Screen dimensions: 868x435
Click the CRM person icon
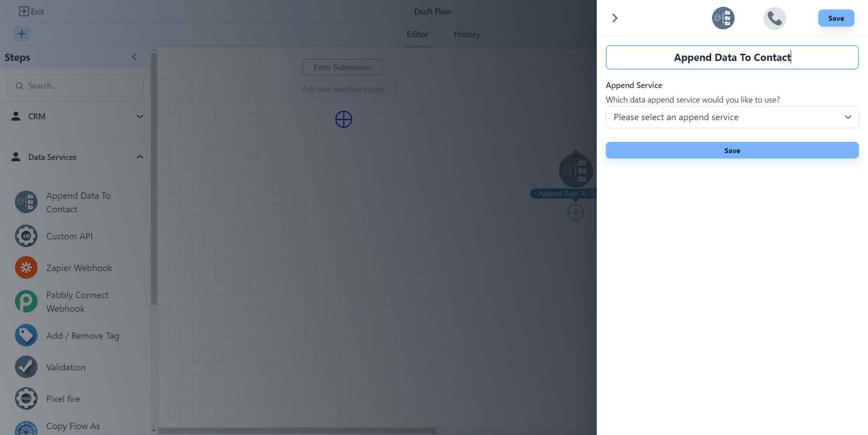pyautogui.click(x=16, y=116)
